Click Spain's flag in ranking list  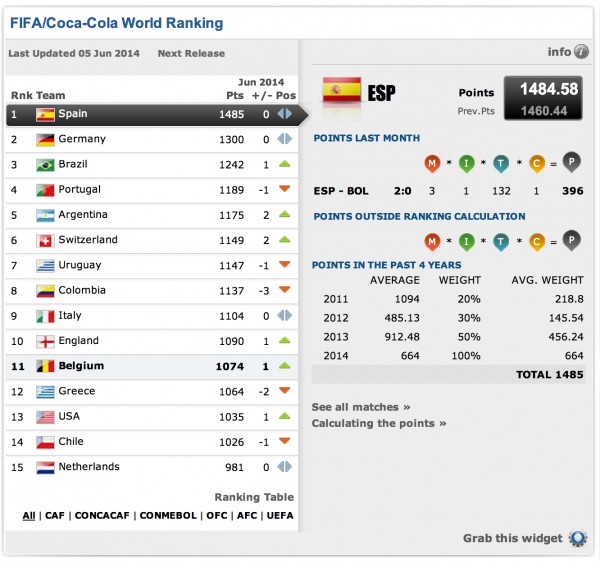45,114
